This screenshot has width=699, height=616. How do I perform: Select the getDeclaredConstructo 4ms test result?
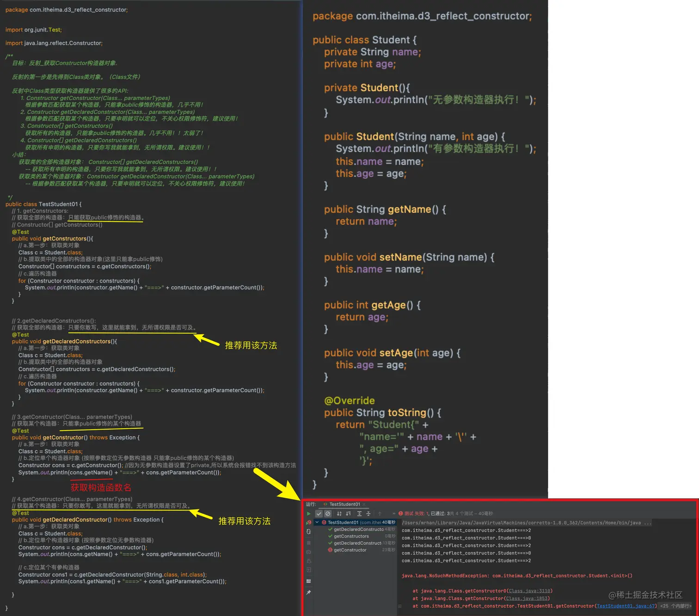(x=362, y=530)
